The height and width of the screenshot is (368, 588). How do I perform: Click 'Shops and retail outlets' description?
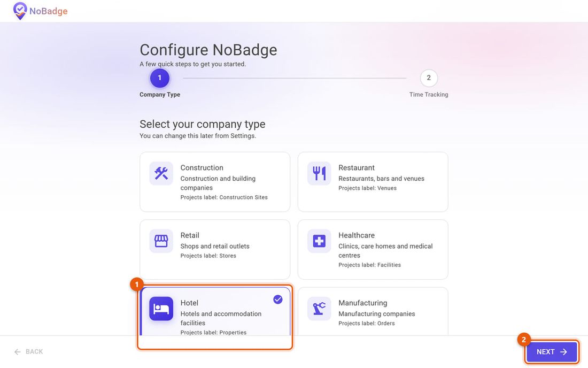click(x=215, y=246)
